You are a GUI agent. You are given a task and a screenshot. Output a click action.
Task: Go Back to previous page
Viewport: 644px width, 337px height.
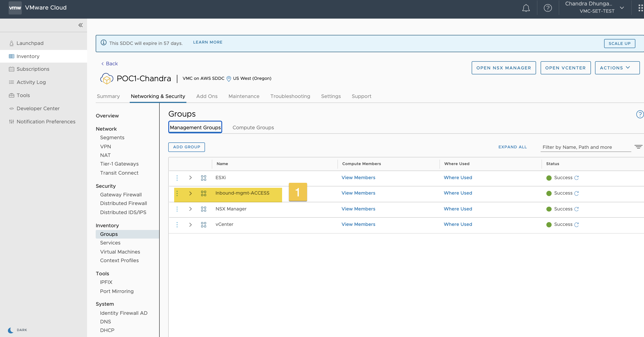pos(110,63)
